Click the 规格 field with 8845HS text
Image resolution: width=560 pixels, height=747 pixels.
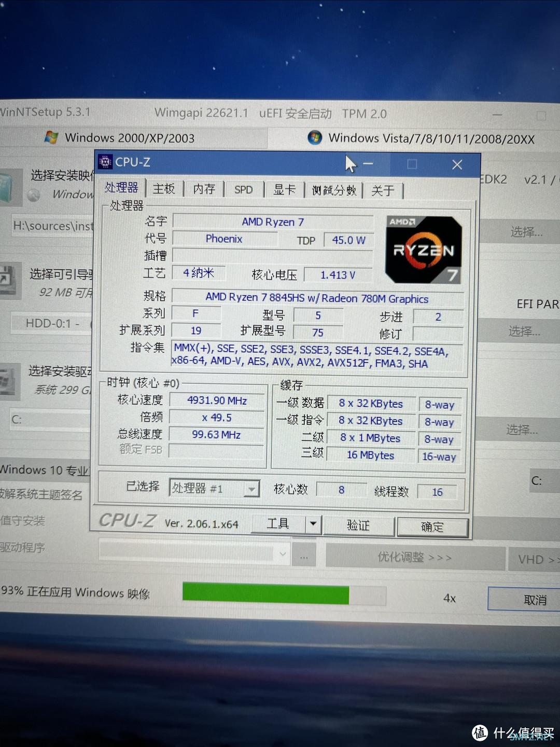tap(317, 298)
